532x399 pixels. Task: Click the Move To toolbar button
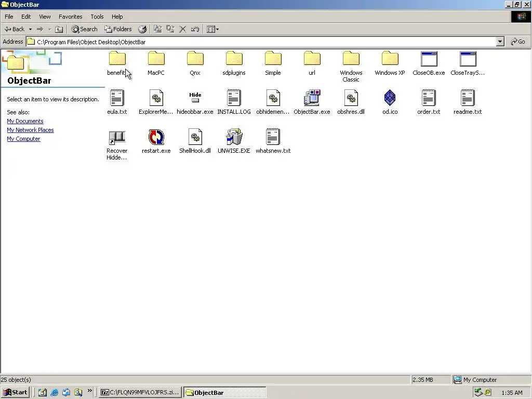tap(158, 29)
